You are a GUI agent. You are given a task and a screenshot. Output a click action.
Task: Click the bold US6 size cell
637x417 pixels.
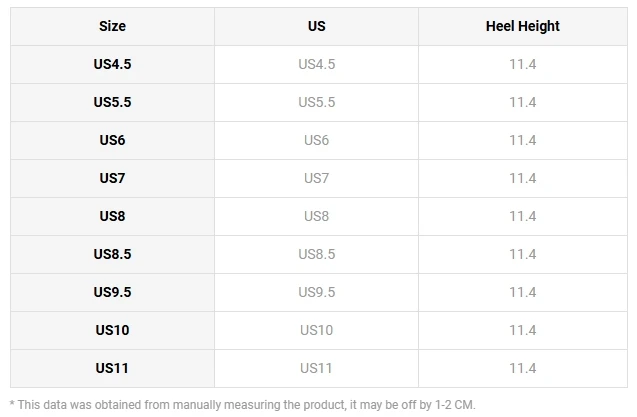(112, 140)
